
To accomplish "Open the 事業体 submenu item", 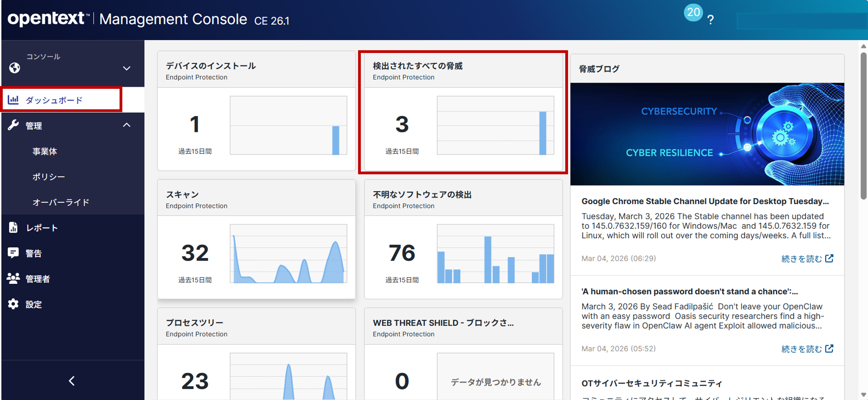I will [45, 151].
